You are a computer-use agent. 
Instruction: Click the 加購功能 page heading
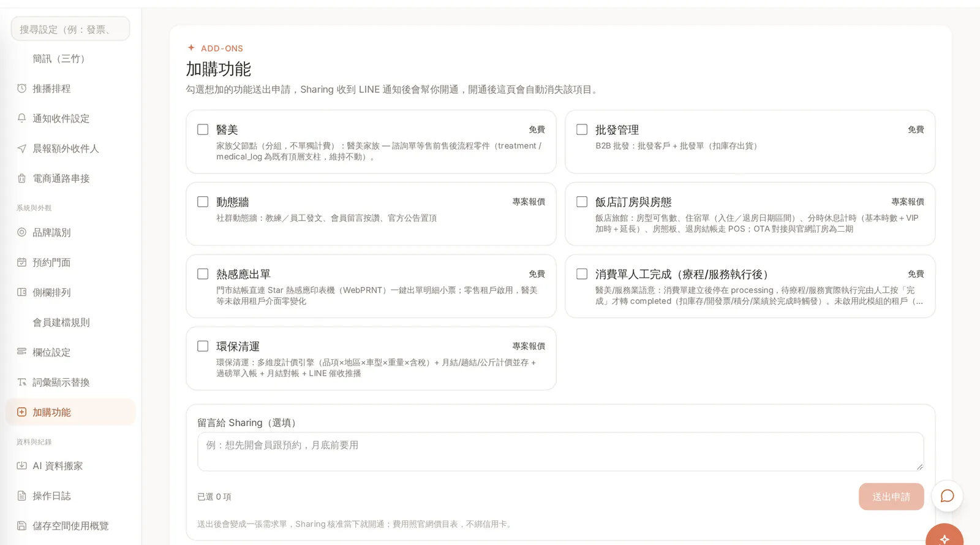point(219,69)
